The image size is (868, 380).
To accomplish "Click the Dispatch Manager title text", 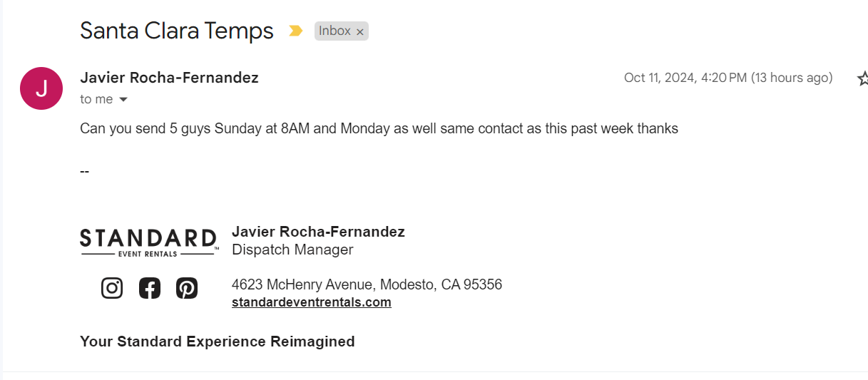I will (x=292, y=250).
